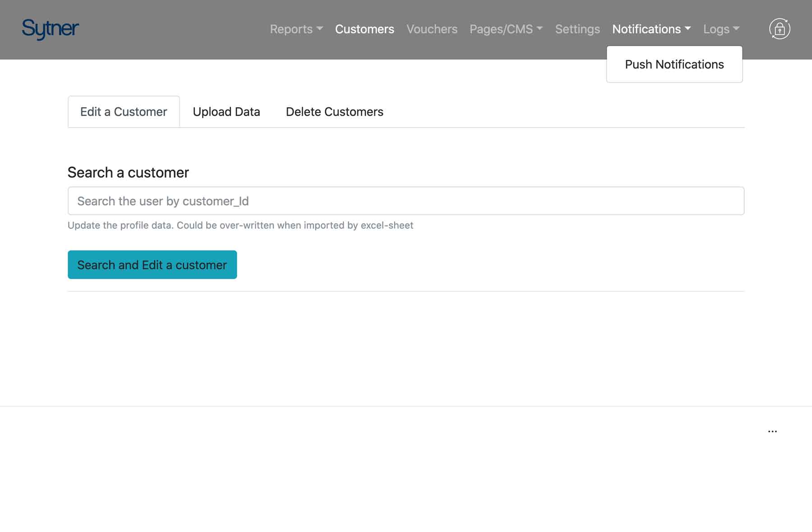Click the caret arrow beside Reports
The height and width of the screenshot is (532, 812).
pos(320,28)
